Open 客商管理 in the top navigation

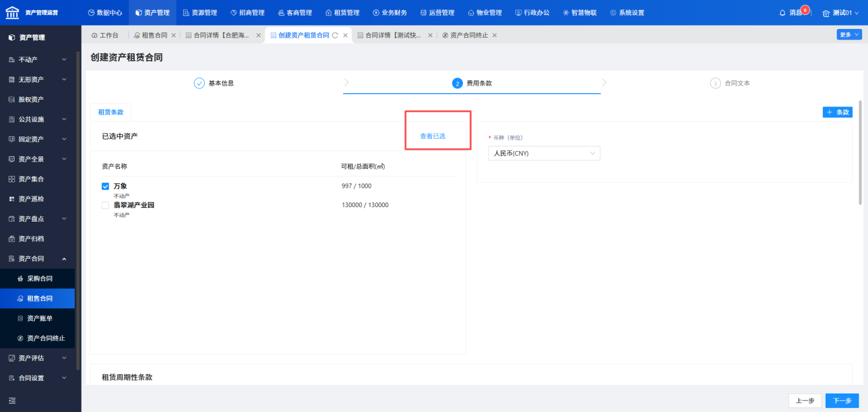pyautogui.click(x=295, y=13)
